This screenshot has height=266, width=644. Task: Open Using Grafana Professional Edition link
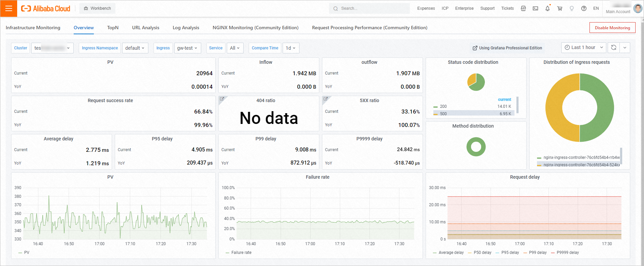click(x=507, y=48)
